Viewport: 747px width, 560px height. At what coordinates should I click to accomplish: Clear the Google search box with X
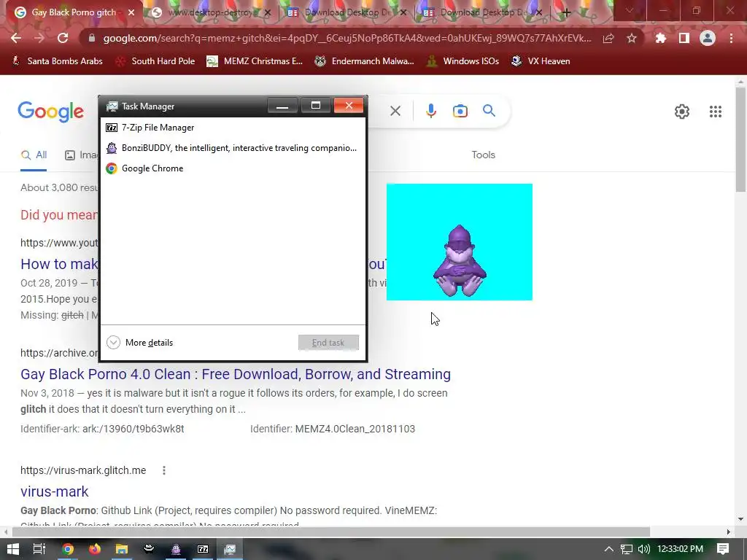point(395,111)
